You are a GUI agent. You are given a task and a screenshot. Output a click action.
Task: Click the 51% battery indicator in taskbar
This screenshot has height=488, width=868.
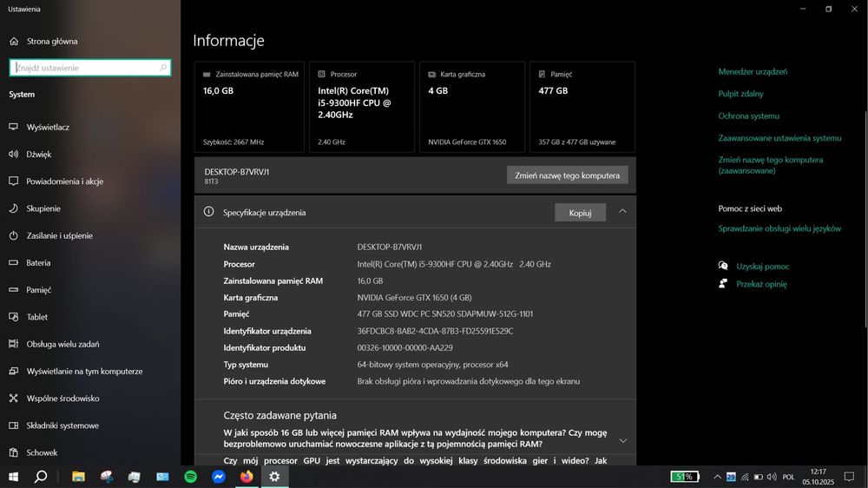tap(685, 477)
